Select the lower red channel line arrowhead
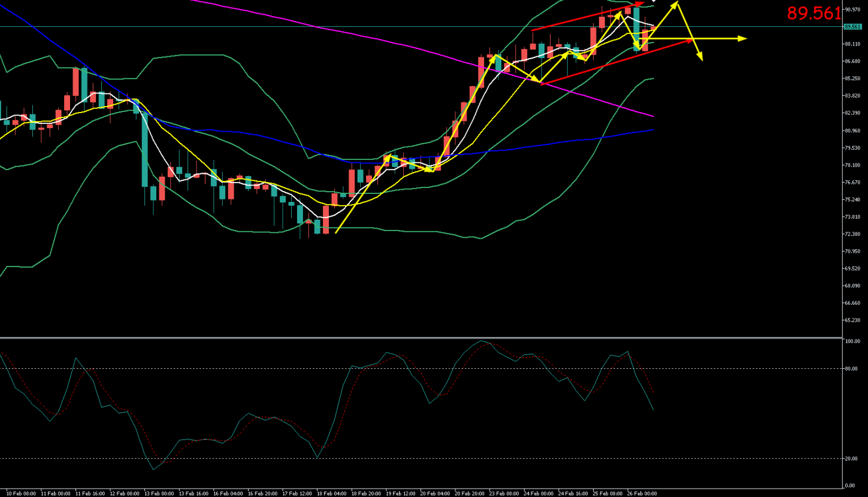The height and width of the screenshot is (497, 868). click(x=692, y=40)
